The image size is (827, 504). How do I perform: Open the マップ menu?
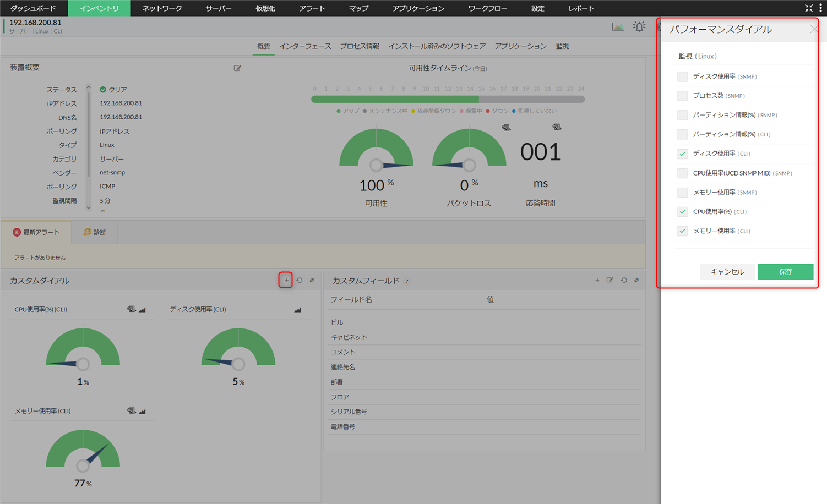[x=358, y=8]
